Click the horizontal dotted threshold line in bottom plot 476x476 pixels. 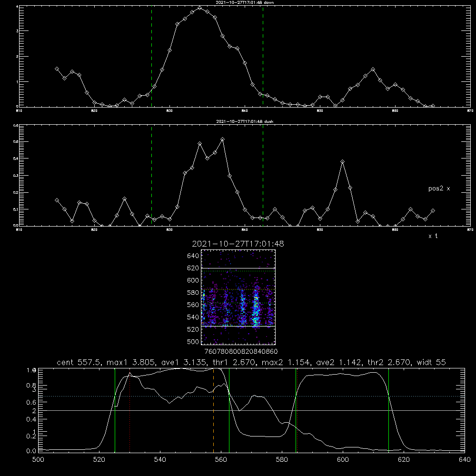[x=251, y=396]
